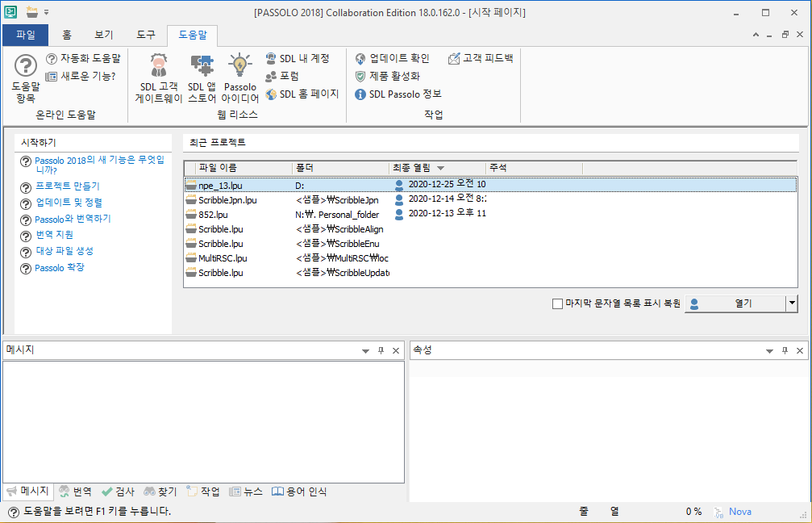812x523 pixels.
Task: Open 자동화 도움말 automation help
Action: pos(83,58)
